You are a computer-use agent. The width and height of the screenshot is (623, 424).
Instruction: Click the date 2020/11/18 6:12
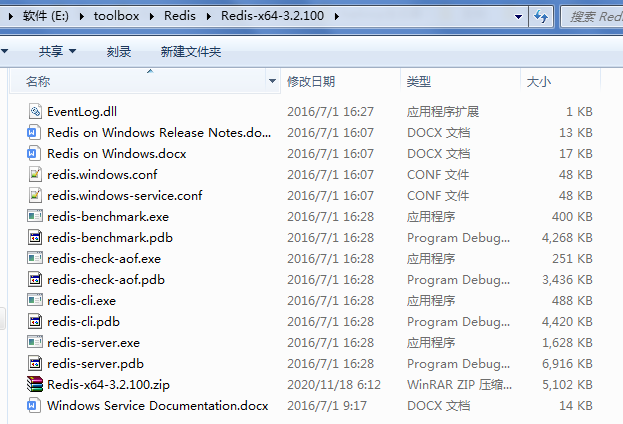(x=334, y=385)
